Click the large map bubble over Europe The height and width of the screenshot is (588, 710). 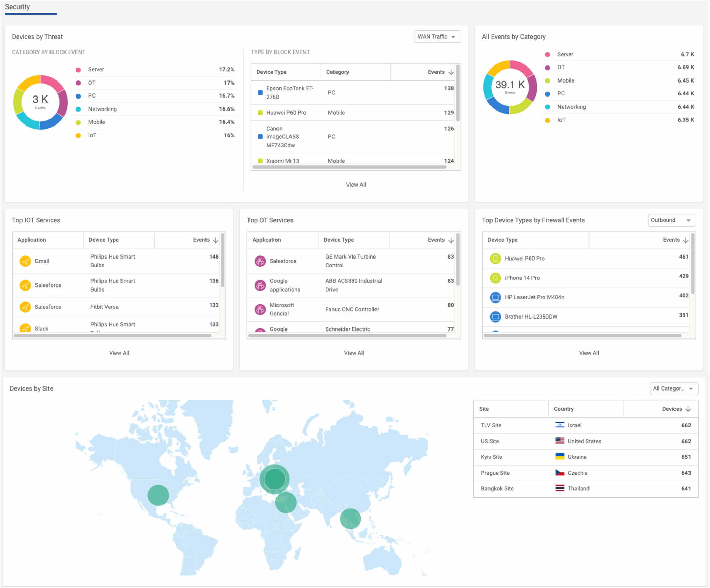[274, 479]
